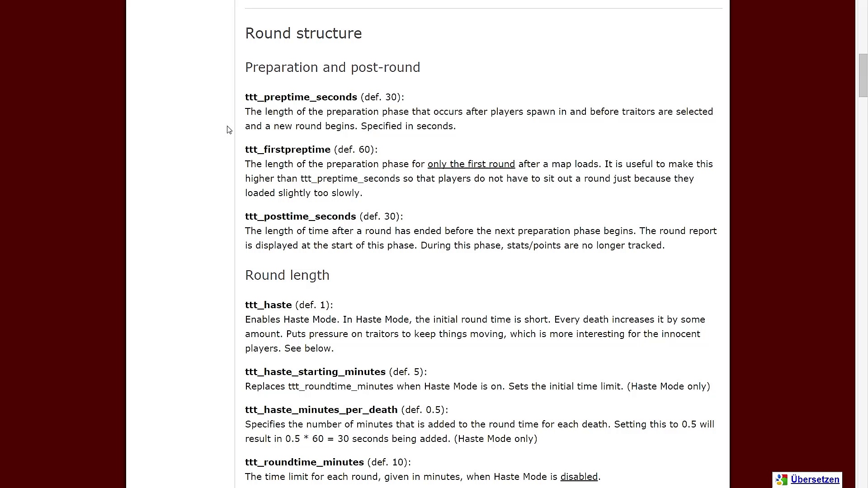Click the "Preparation and post-round" subheading
Screen dimensions: 868x488
point(332,67)
